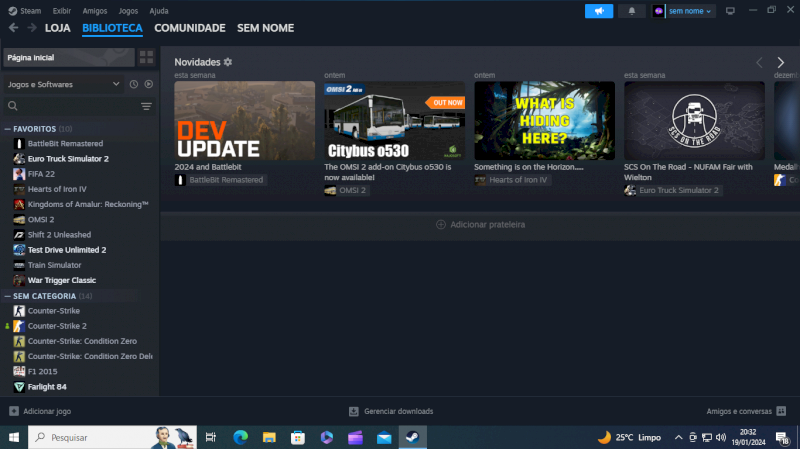800x449 pixels.
Task: Click the library search field
Action: pos(71,106)
